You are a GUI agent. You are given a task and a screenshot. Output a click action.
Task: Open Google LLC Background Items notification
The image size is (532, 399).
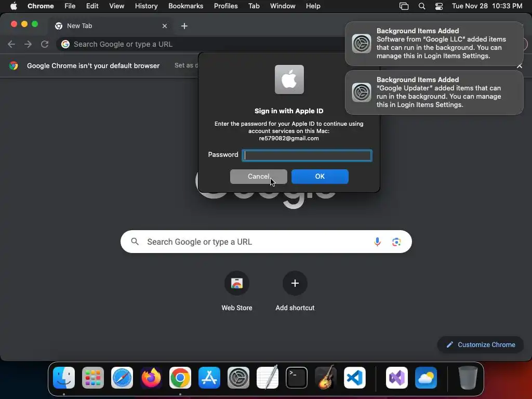[x=434, y=44]
